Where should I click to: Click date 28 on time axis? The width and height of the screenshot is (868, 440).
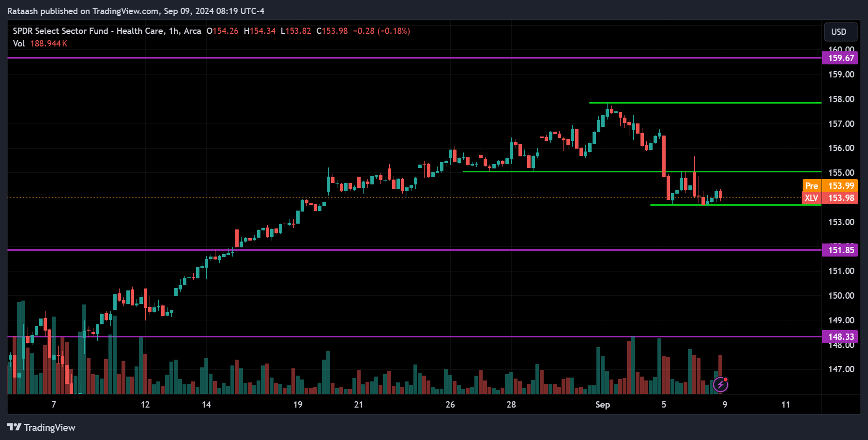[511, 405]
